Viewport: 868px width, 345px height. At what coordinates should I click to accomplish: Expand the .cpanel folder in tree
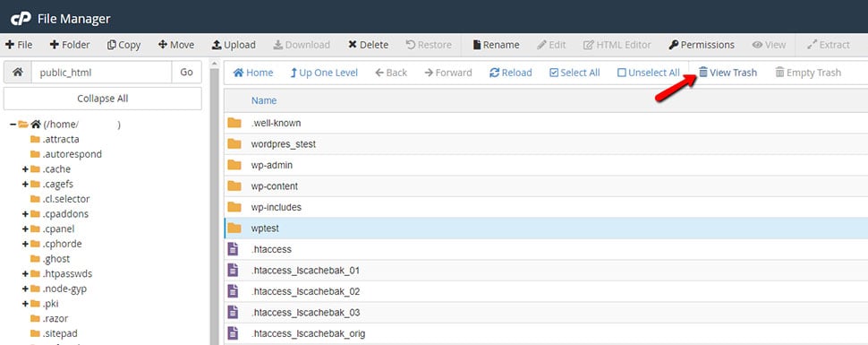[x=25, y=229]
